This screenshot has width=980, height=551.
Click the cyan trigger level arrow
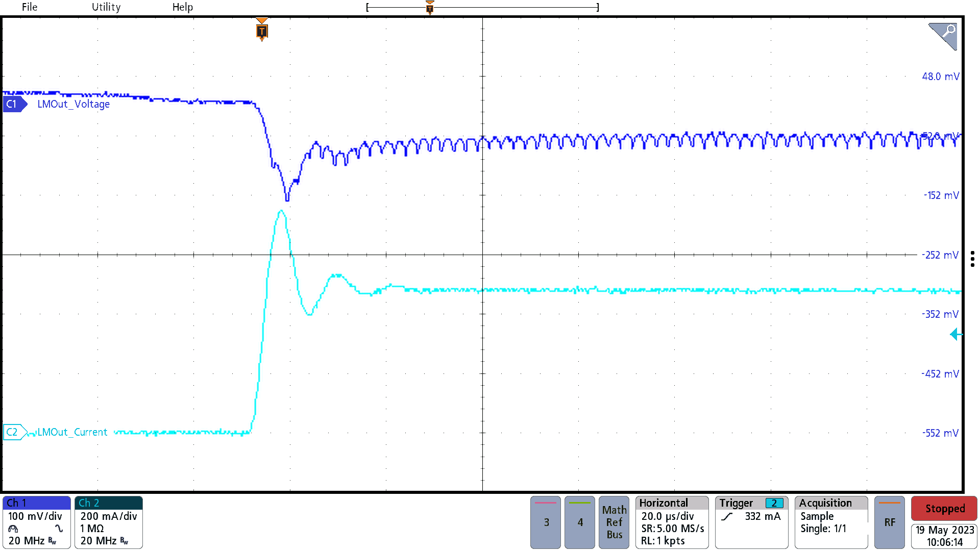pyautogui.click(x=955, y=334)
